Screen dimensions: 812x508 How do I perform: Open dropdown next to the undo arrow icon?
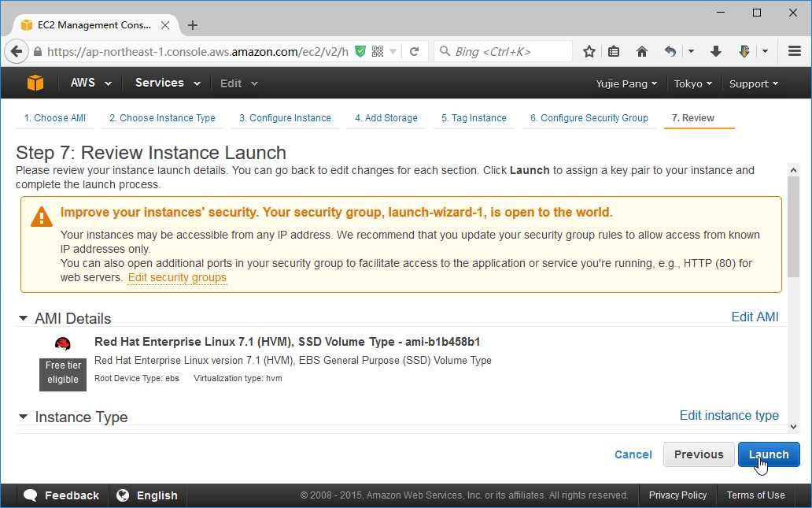(691, 51)
